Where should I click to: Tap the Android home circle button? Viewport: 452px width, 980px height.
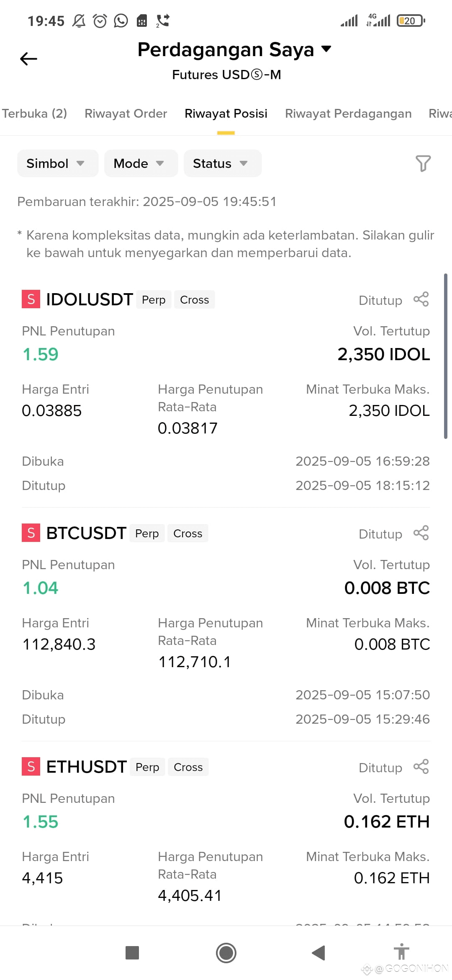(x=226, y=953)
